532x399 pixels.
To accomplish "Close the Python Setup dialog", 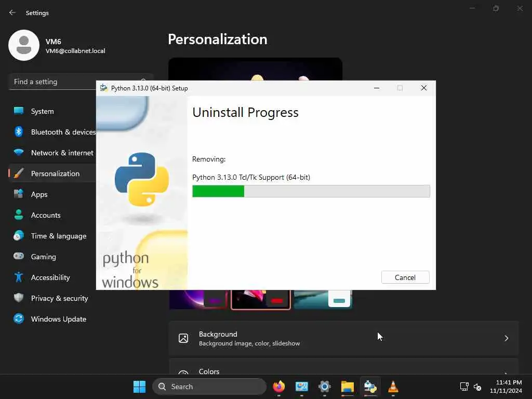I will (424, 88).
